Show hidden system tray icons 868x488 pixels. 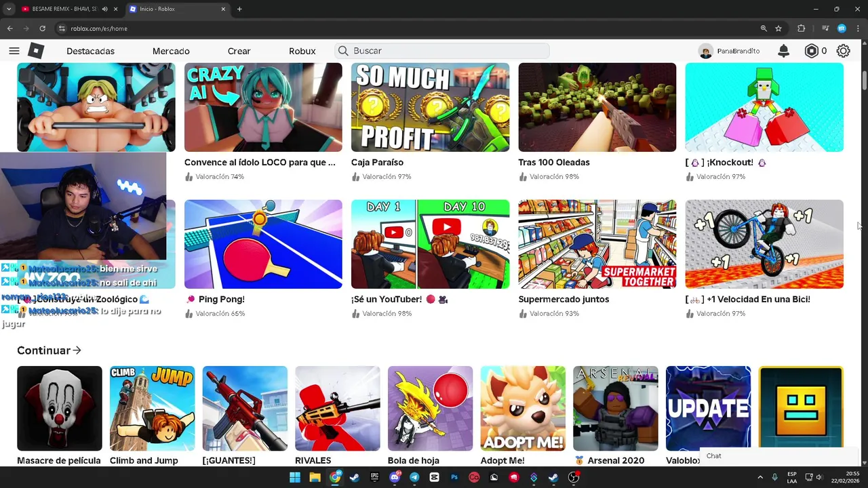tap(759, 477)
